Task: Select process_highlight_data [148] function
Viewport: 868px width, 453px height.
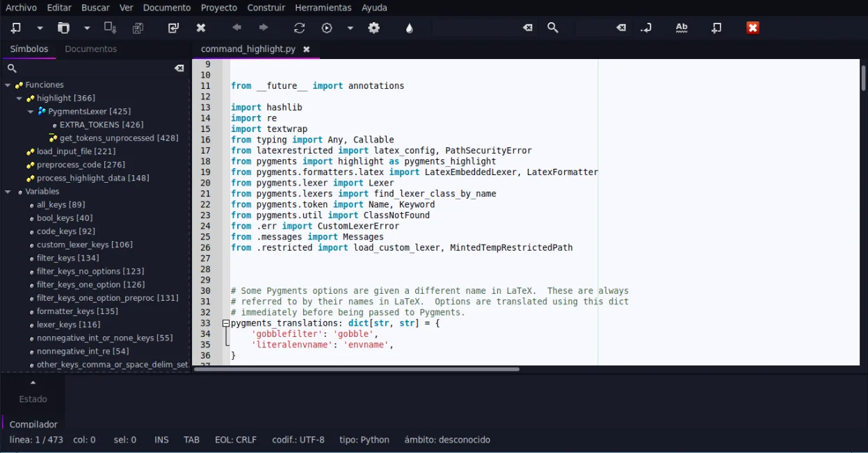Action: point(93,178)
